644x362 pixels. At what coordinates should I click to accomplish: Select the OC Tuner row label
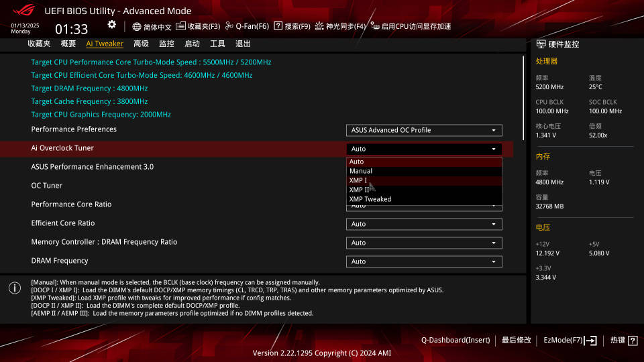pos(47,186)
